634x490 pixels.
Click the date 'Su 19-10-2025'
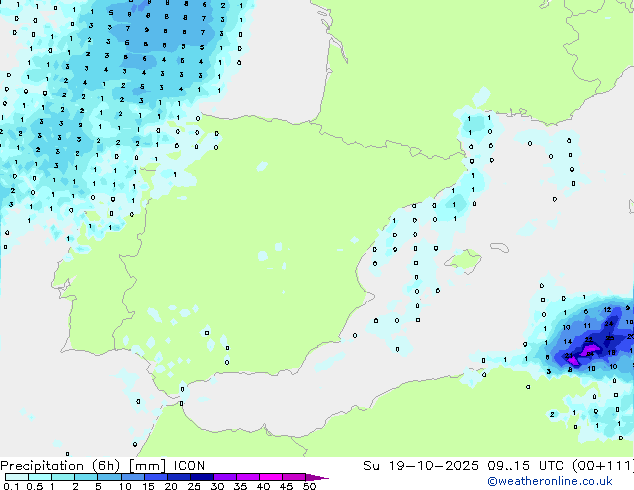pos(421,466)
